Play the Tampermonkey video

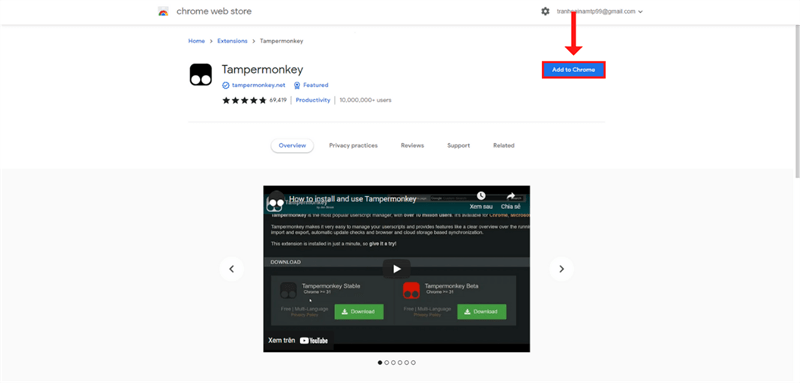(396, 269)
